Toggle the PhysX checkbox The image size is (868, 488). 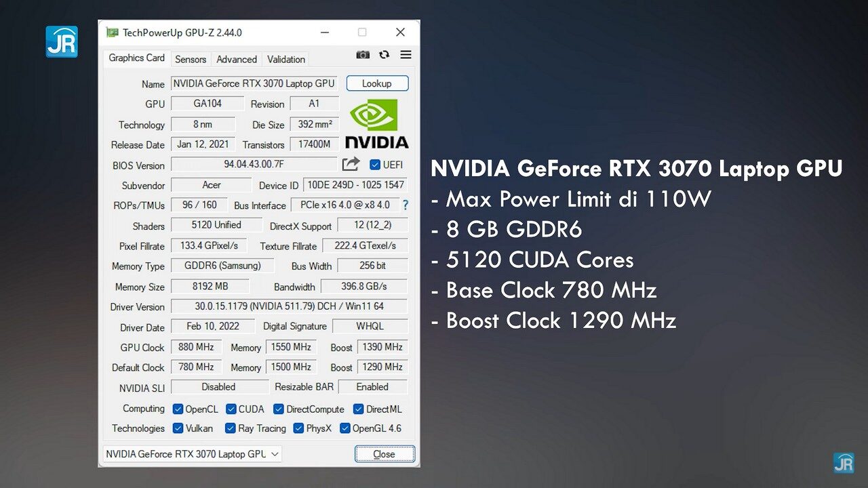[298, 428]
